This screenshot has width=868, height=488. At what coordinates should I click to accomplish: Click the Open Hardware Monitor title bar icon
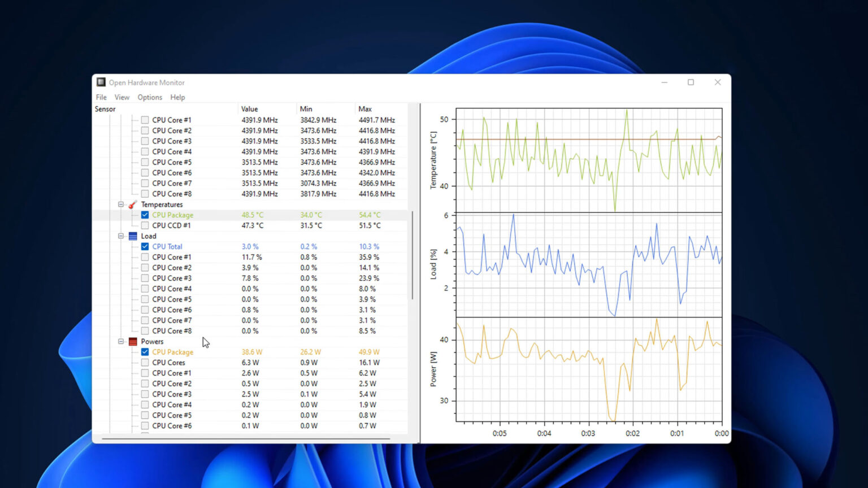101,82
